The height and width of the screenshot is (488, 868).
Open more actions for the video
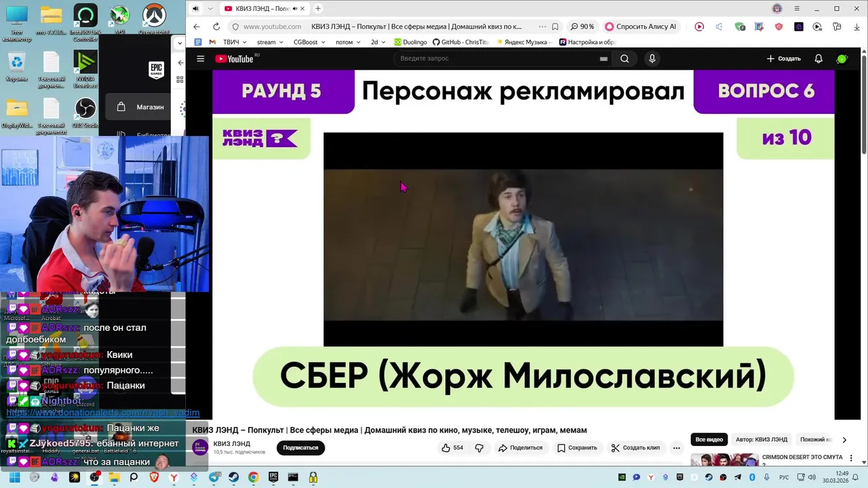tap(676, 448)
